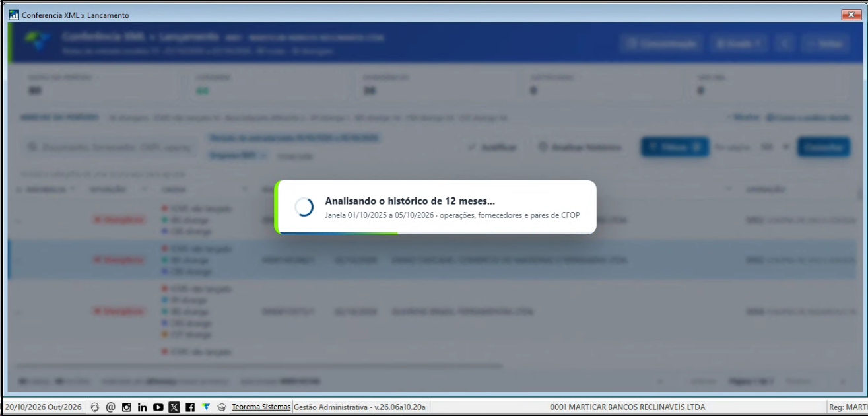Click the @ email icon in status bar
This screenshot has height=416, width=868.
point(110,407)
